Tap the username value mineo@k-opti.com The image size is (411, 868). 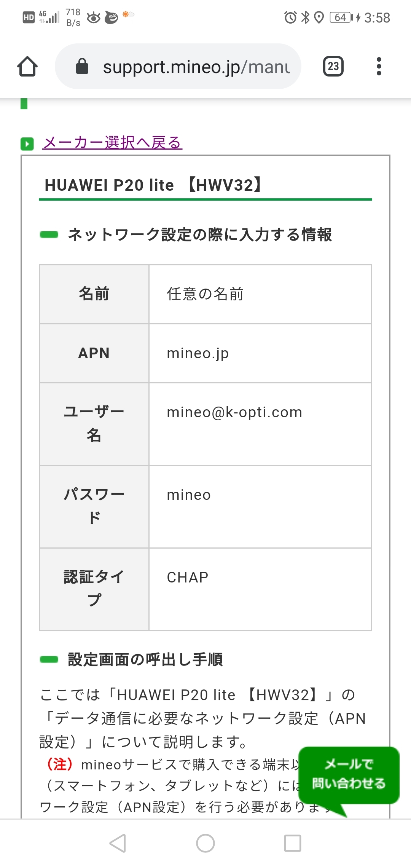234,412
